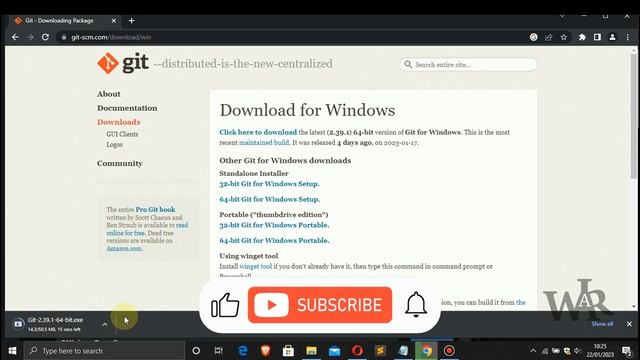Open the About page in sidebar
Viewport: 640px width, 360px height.
tap(109, 94)
